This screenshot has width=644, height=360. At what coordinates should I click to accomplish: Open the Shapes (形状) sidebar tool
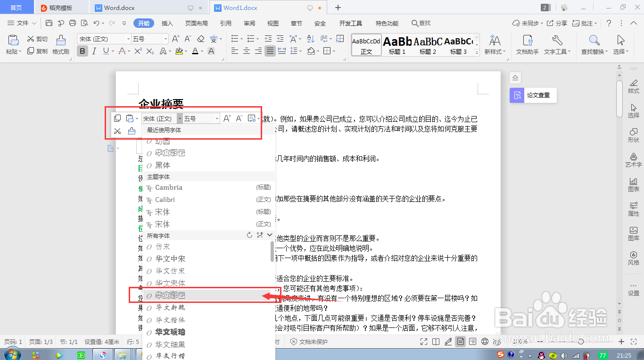click(633, 135)
